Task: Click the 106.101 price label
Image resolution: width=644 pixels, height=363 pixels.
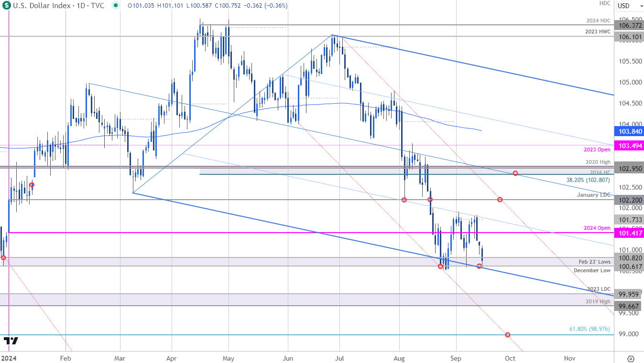Action: 628,36
